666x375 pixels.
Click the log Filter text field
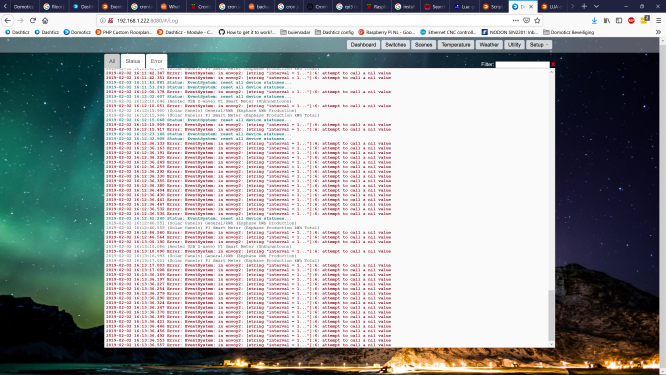pos(522,64)
